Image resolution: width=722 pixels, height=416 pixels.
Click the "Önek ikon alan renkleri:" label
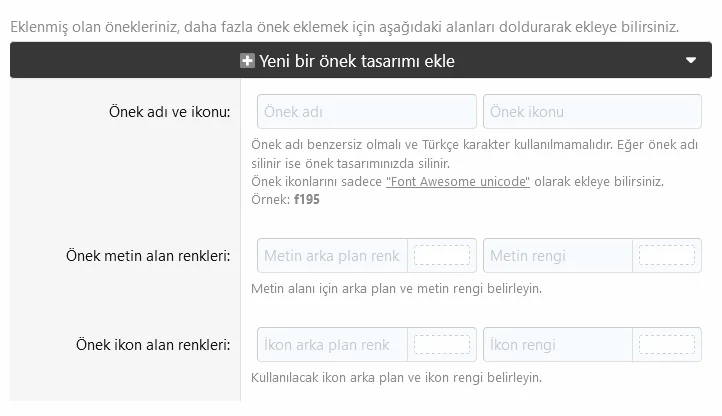pos(153,345)
